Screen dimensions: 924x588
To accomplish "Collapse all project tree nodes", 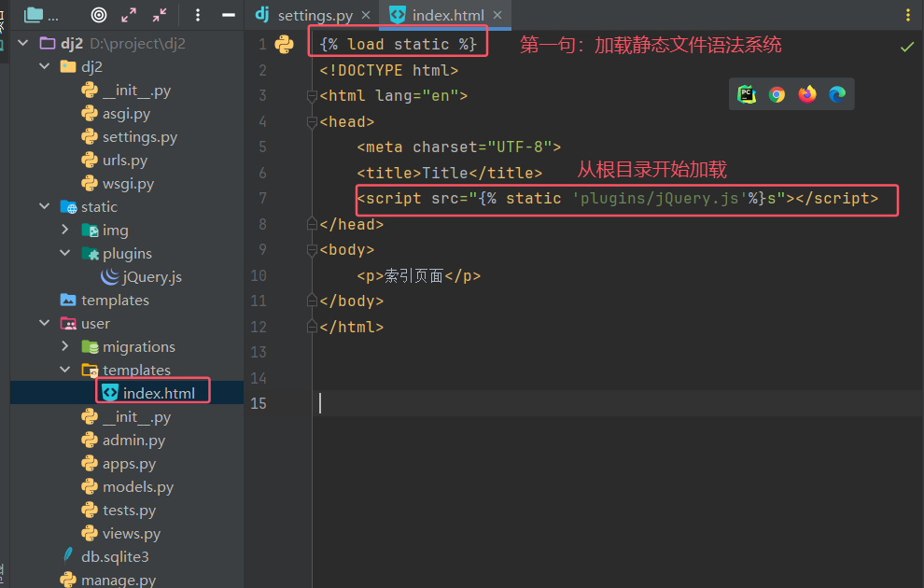I will coord(159,15).
